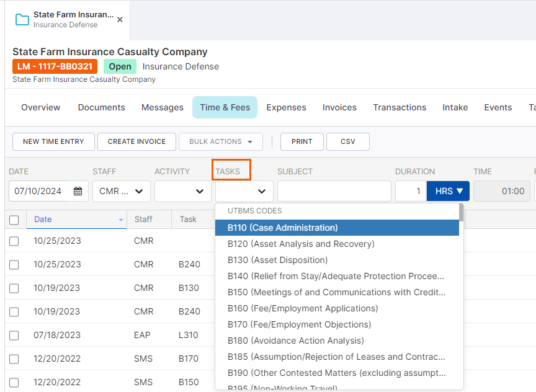Select B130 (Asset Disposition) option

(x=337, y=260)
